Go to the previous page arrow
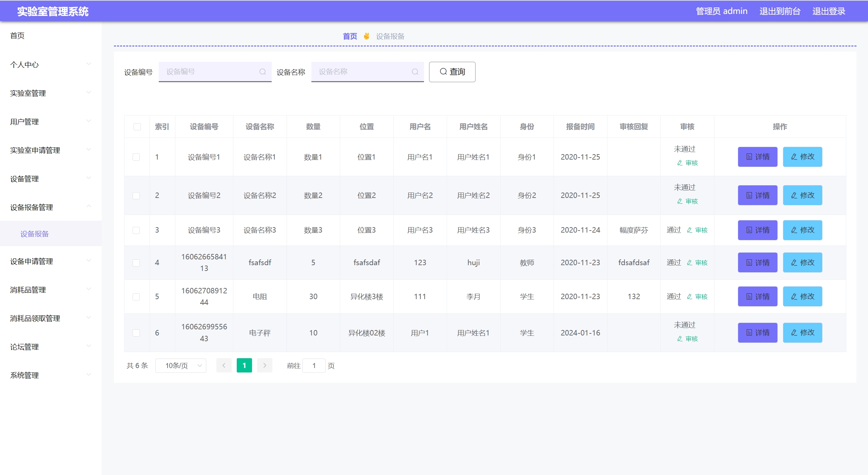Image resolution: width=868 pixels, height=475 pixels. pyautogui.click(x=224, y=366)
